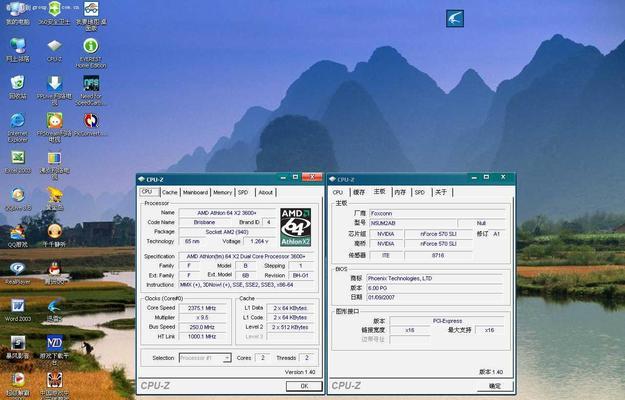
Task: Click the BIOS brand 'Phoenix Technologies, LTD'
Action: tap(436, 278)
